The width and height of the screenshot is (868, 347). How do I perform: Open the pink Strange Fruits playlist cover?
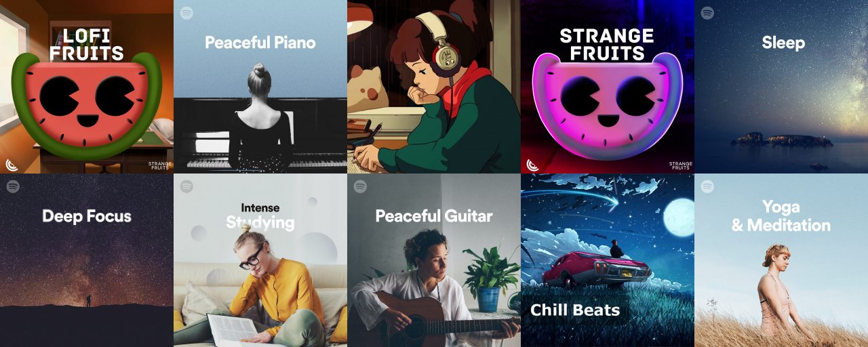(x=608, y=87)
